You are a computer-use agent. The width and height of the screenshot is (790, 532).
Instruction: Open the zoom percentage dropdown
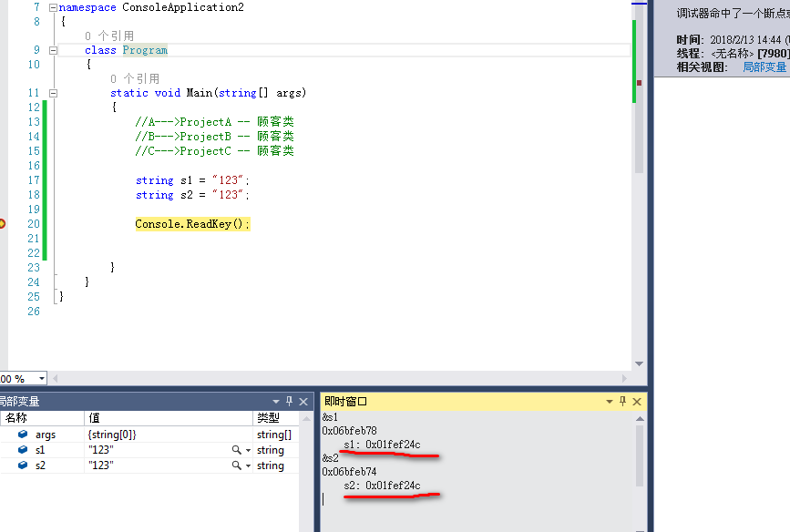(41, 378)
